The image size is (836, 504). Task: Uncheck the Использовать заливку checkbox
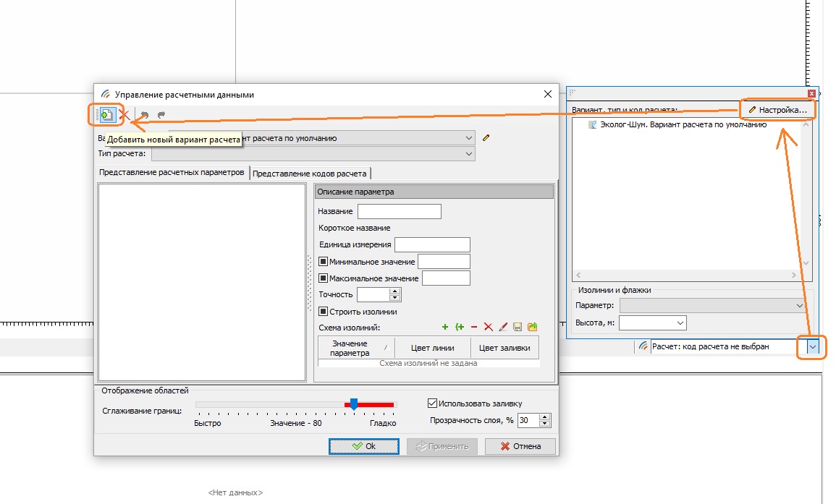pyautogui.click(x=433, y=403)
